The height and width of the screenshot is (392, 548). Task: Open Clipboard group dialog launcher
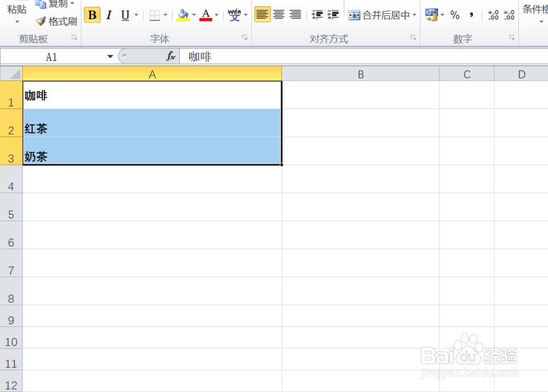(x=74, y=37)
